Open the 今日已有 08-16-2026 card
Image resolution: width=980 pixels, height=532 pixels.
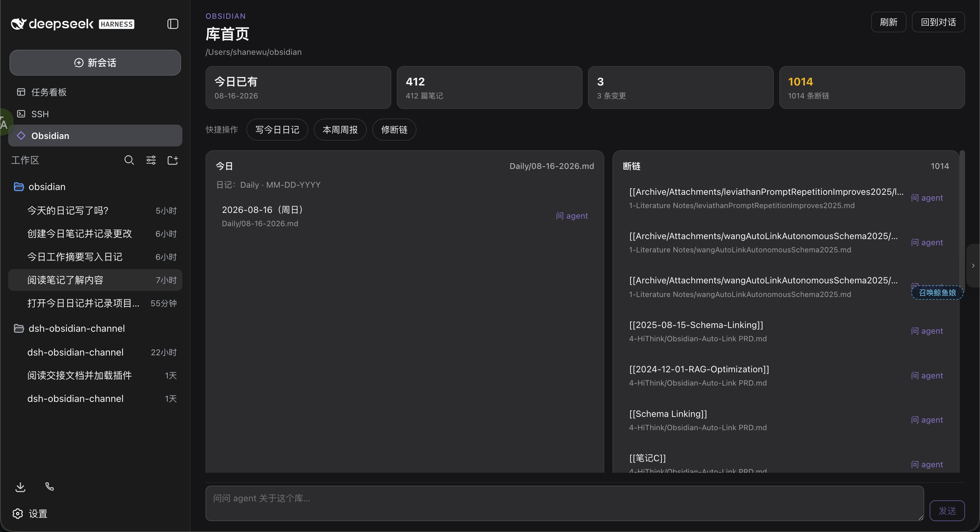(x=298, y=88)
